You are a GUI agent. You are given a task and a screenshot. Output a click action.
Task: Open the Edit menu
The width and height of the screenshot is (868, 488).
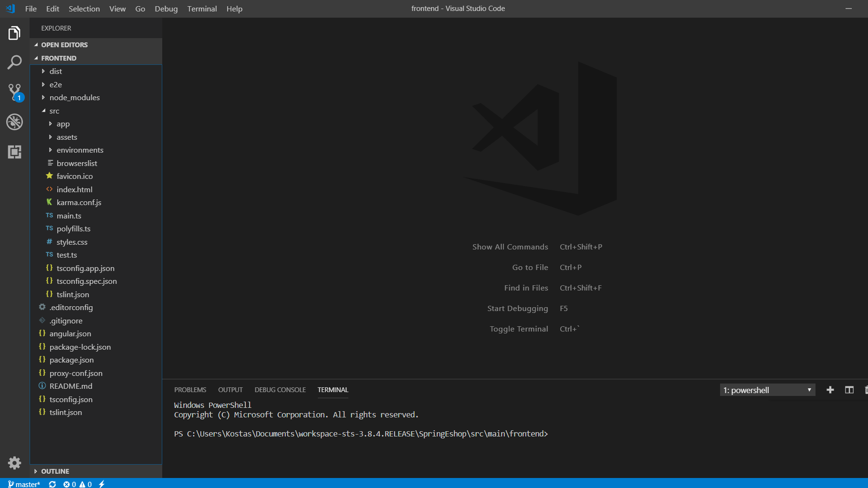coord(52,9)
